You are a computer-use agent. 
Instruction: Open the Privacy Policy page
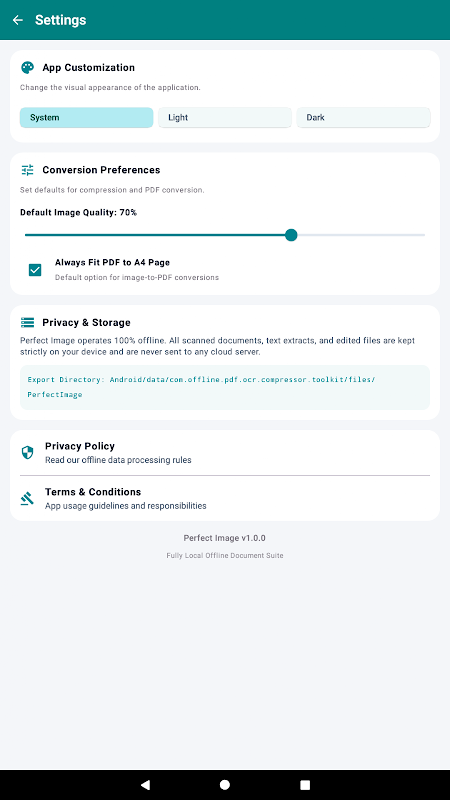coord(225,453)
